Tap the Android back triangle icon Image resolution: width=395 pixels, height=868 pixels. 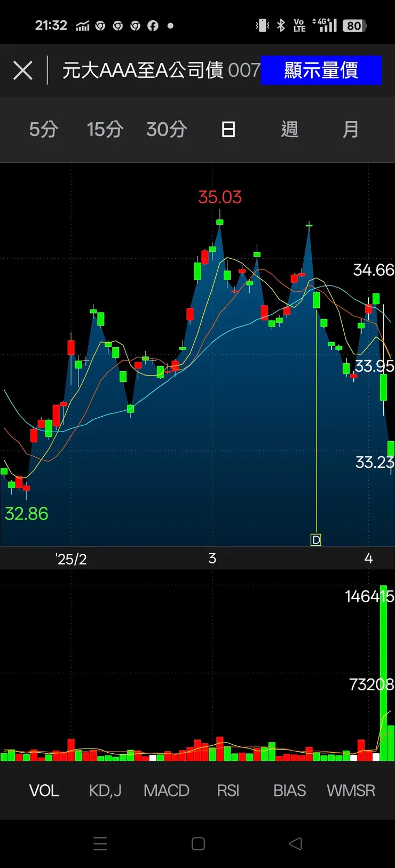point(295,843)
